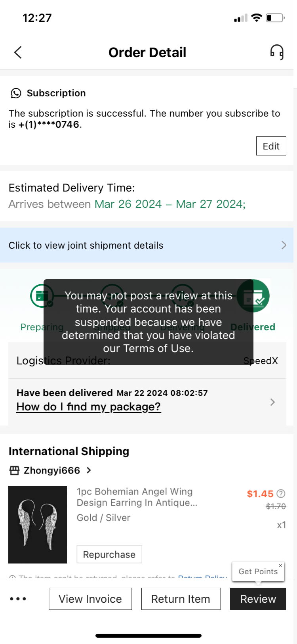
Task: Open customer service via the headset icon
Action: tap(276, 52)
